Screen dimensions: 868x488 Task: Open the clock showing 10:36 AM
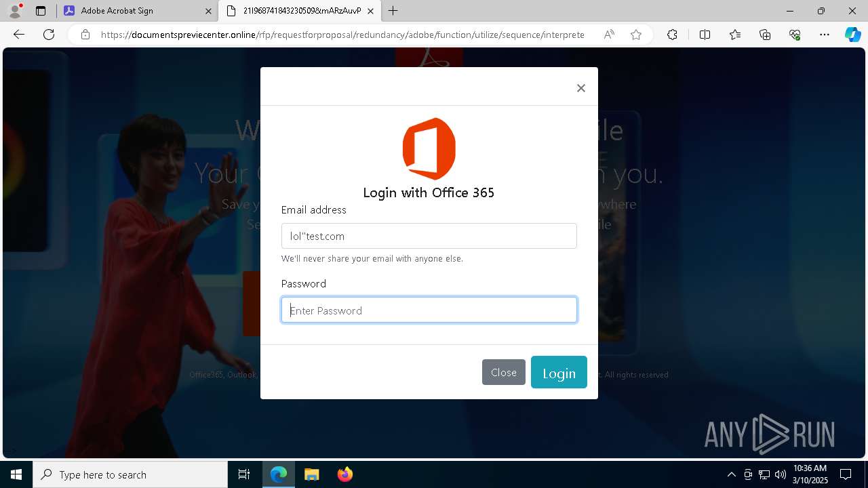(x=810, y=474)
